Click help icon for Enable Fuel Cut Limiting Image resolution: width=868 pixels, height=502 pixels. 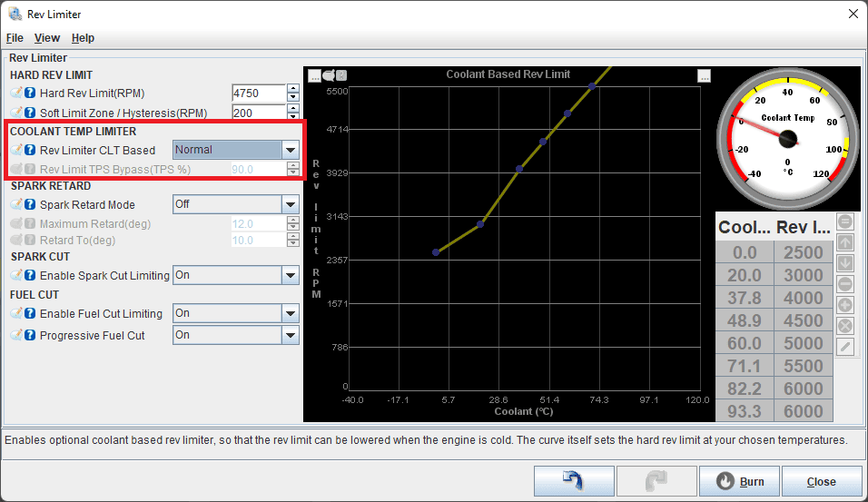(31, 313)
